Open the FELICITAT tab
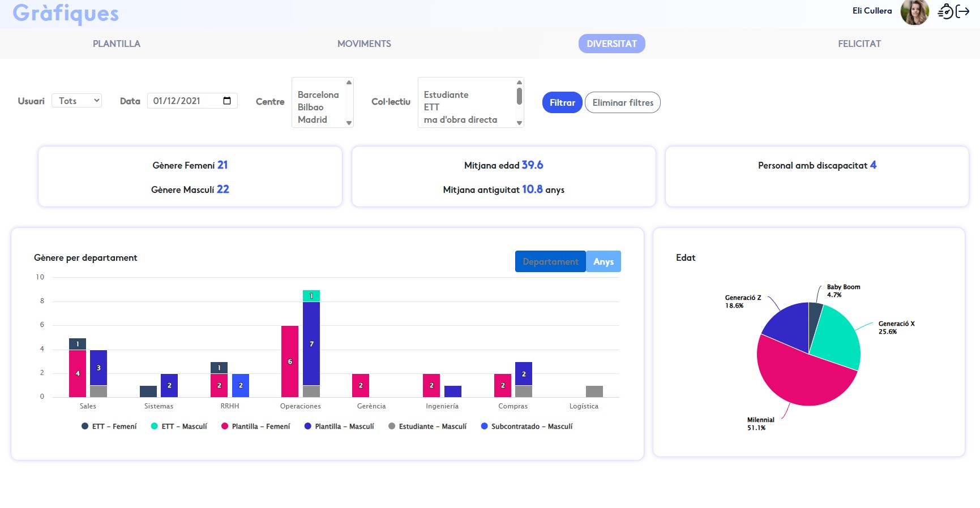This screenshot has width=980, height=508. tap(859, 44)
